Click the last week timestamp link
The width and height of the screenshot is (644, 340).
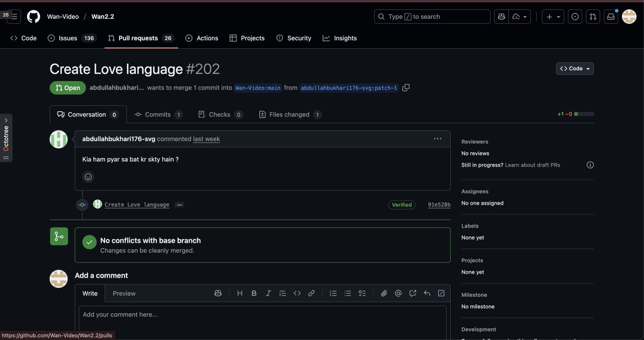[x=207, y=139]
